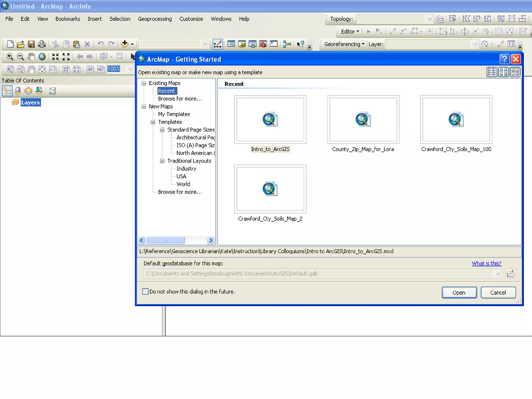Collapse the Traditional Layouts node
The image size is (532, 399).
tap(162, 161)
